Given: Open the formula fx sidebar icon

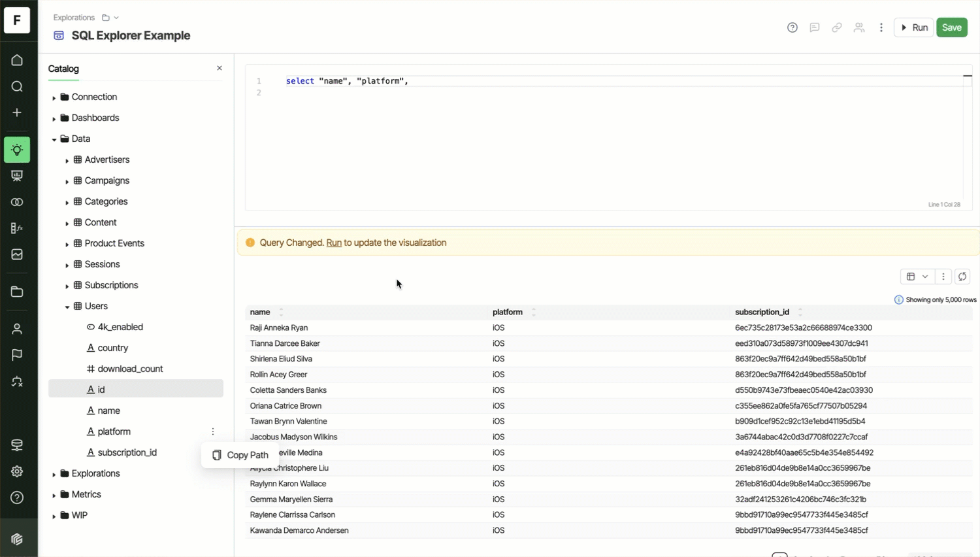Looking at the screenshot, I should [x=17, y=228].
